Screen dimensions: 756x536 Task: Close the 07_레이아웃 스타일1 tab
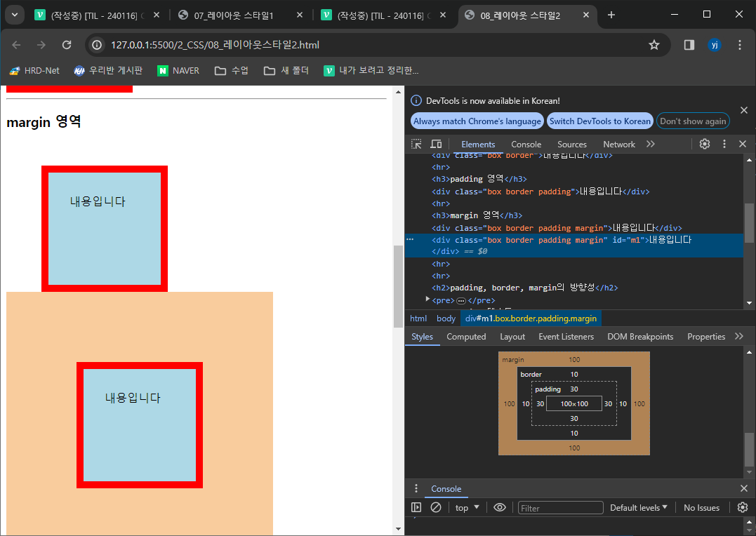pos(300,15)
